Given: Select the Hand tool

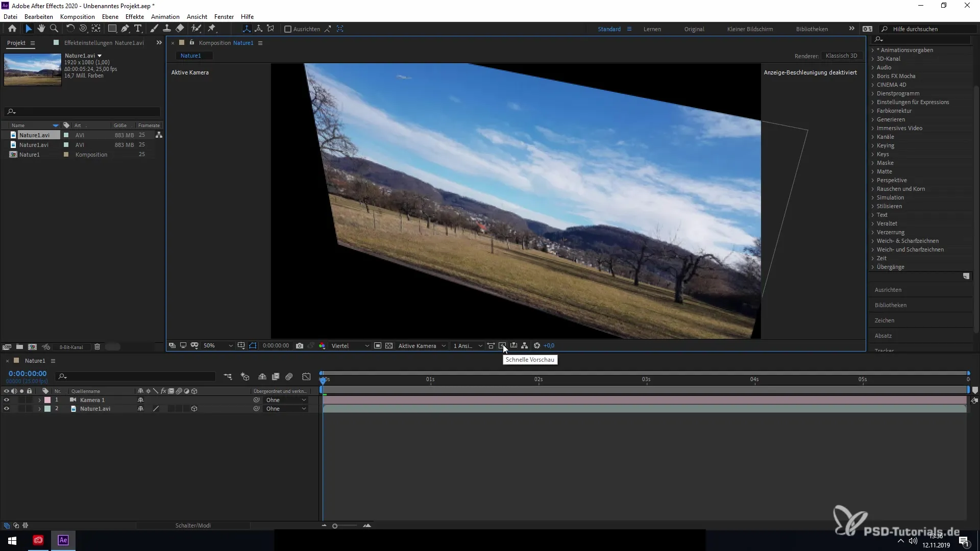Looking at the screenshot, I should [x=41, y=29].
